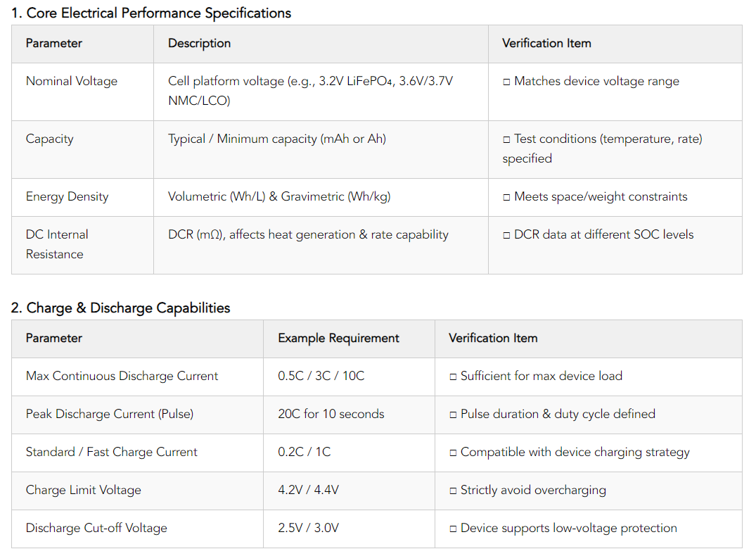The width and height of the screenshot is (756, 556).
Task: Check Compatible with device charging strategy box
Action: [453, 453]
